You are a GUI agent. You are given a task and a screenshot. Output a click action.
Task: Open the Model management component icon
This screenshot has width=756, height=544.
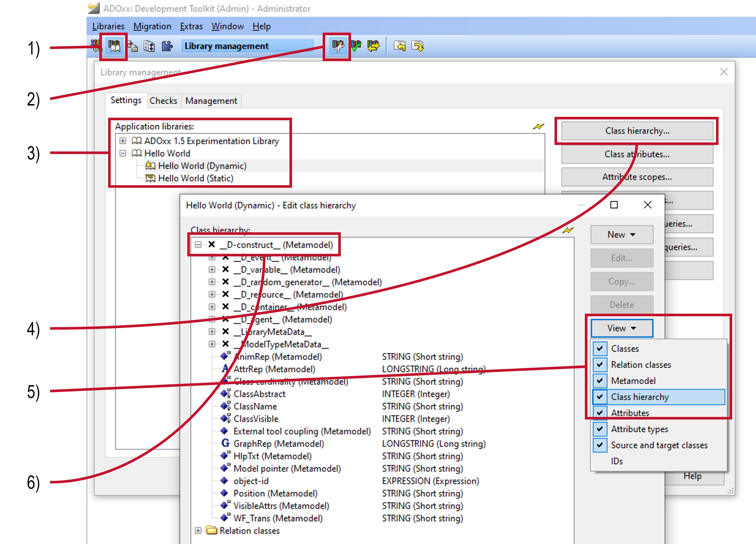coord(133,46)
